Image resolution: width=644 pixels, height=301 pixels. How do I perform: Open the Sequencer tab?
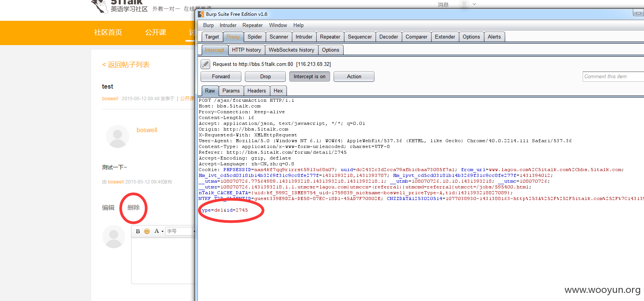(360, 37)
